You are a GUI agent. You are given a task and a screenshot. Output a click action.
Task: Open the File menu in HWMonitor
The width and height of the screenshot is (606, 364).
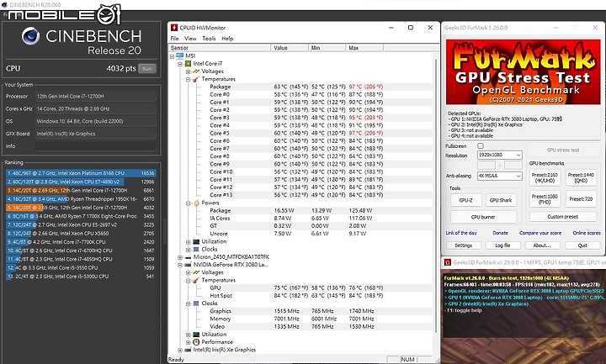175,39
